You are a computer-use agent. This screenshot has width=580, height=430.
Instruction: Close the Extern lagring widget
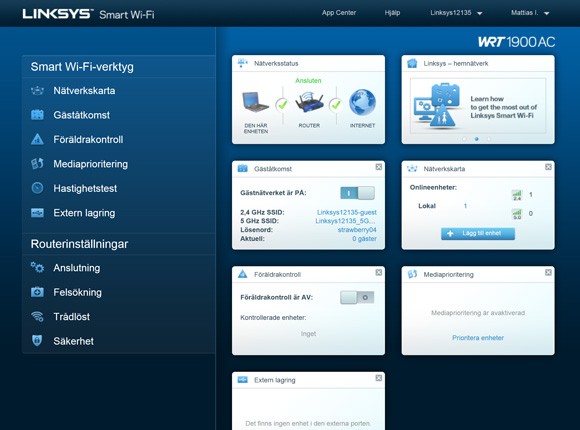point(379,378)
